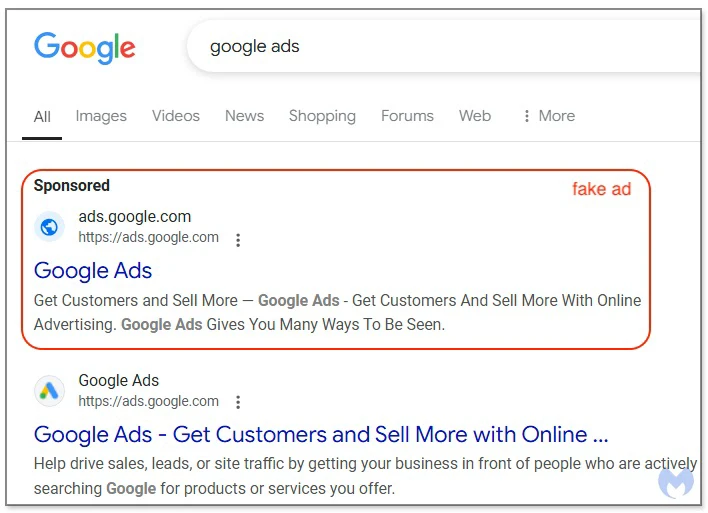708x513 pixels.
Task: Click the sponsored ads.google.com site name
Action: (134, 216)
